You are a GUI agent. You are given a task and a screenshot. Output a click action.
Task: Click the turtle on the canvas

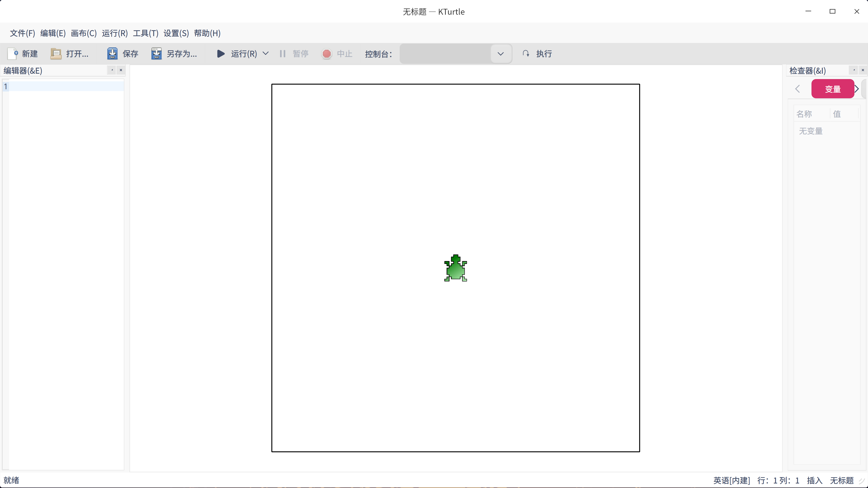point(455,268)
